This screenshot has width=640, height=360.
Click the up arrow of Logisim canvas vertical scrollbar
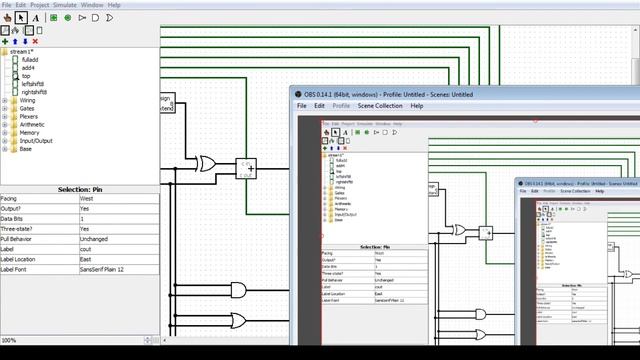636,30
